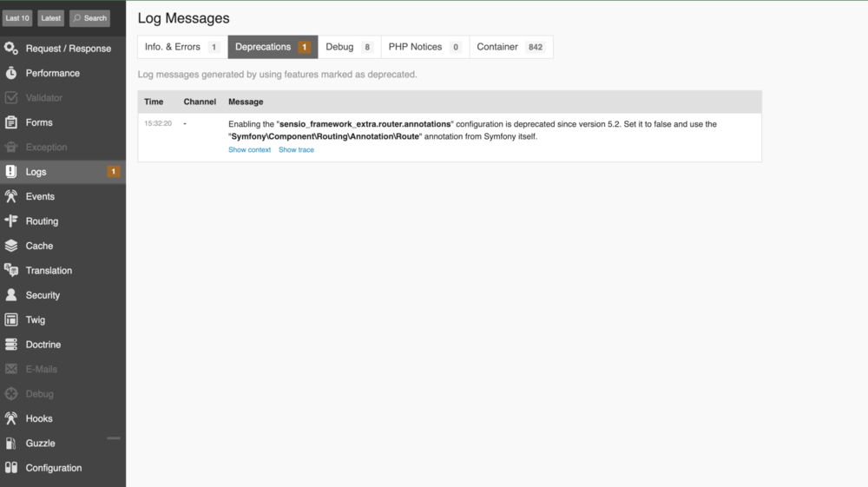
Task: Click the Validator checkmark icon
Action: point(11,97)
